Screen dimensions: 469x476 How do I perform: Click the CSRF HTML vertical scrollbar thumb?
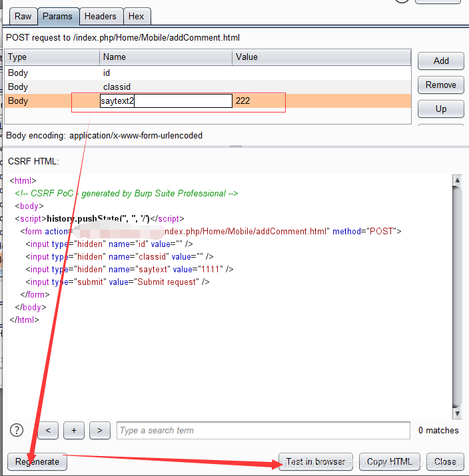457,297
